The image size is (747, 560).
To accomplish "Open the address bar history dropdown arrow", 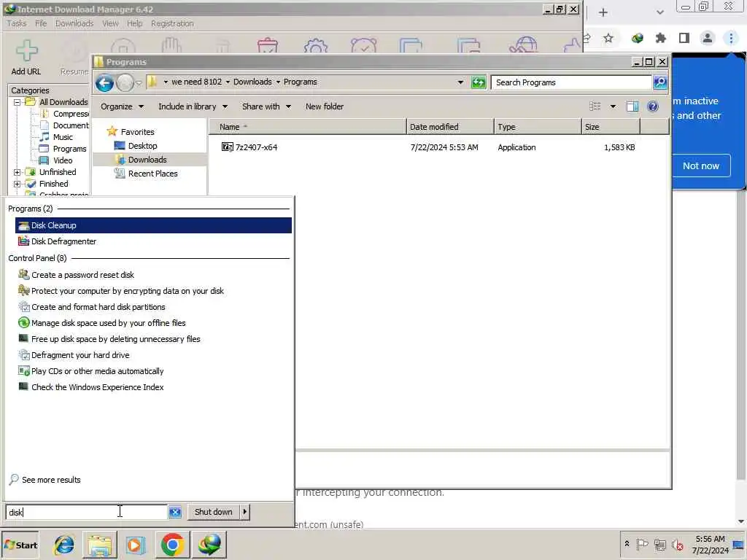I will point(460,82).
